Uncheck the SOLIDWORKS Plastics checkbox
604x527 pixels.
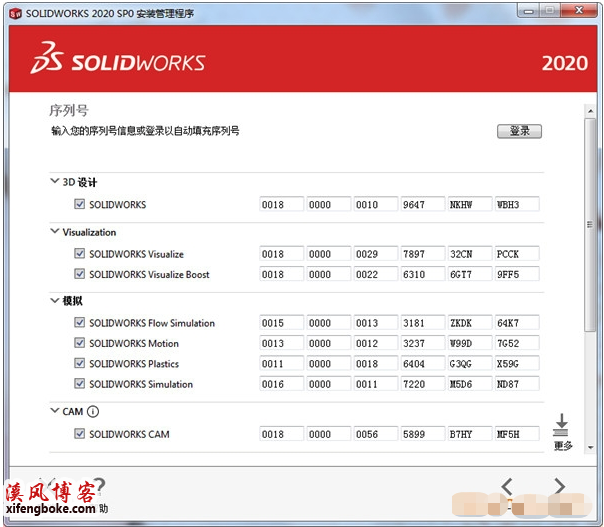point(79,363)
